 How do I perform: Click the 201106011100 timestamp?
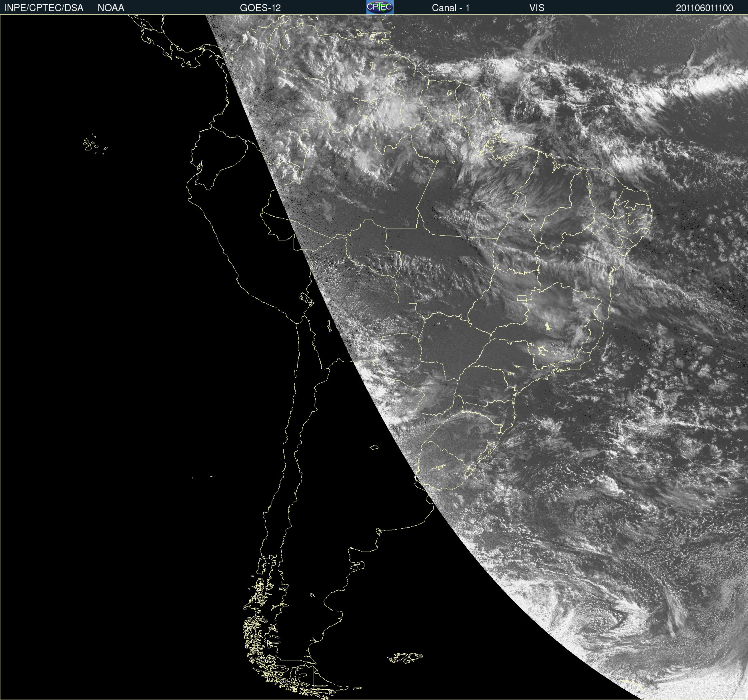click(x=704, y=8)
